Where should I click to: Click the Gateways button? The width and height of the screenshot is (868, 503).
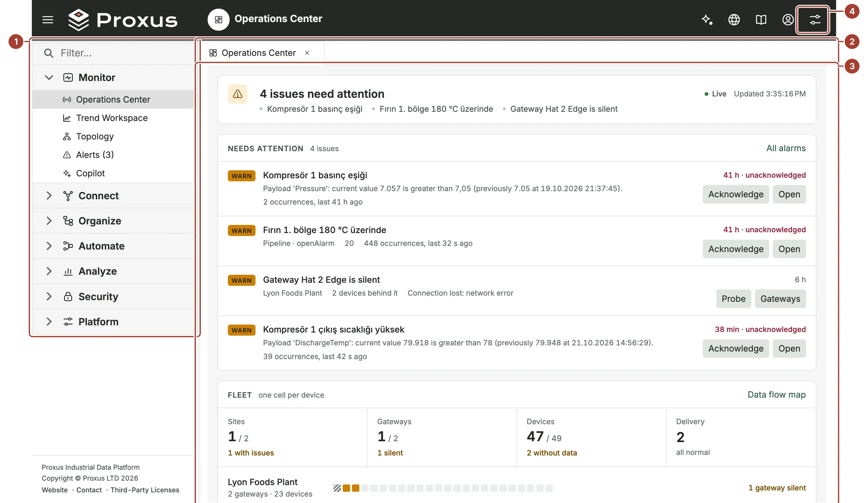point(780,298)
